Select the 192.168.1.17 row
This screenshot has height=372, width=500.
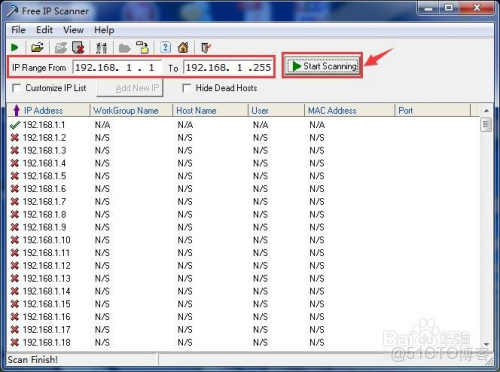(243, 330)
